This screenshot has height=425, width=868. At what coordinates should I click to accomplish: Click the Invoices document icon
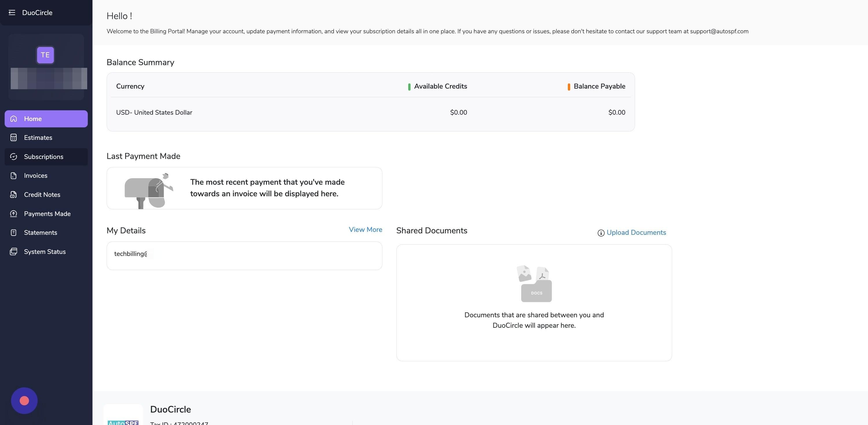point(14,175)
